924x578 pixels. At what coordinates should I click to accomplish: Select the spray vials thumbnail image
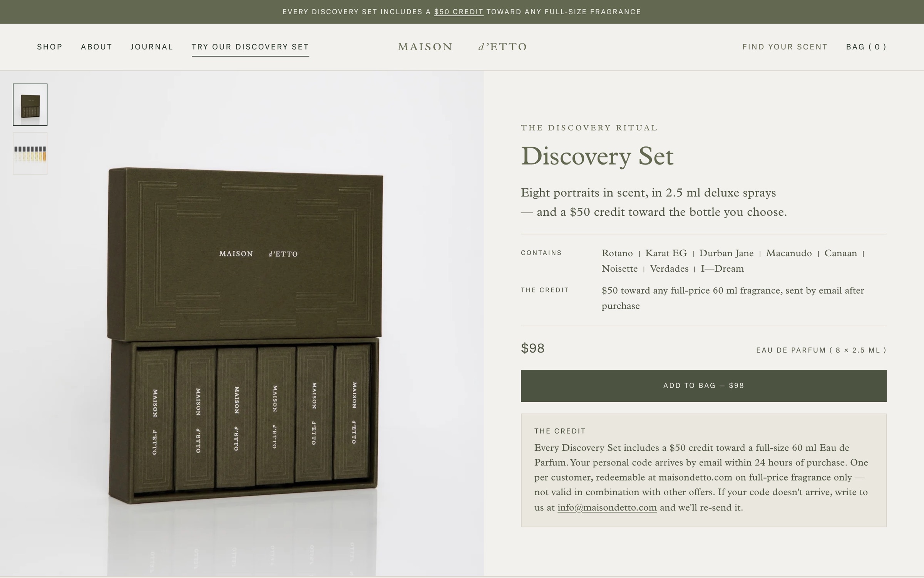30,153
